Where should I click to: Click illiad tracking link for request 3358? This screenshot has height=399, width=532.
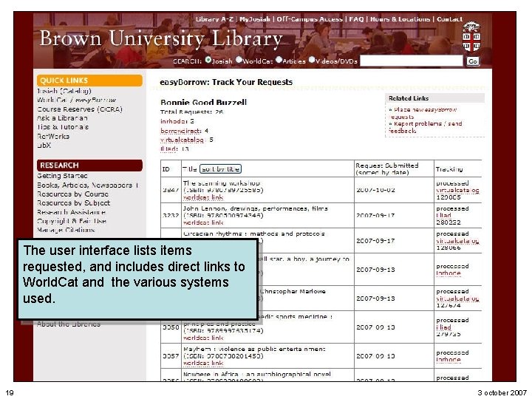click(x=443, y=327)
